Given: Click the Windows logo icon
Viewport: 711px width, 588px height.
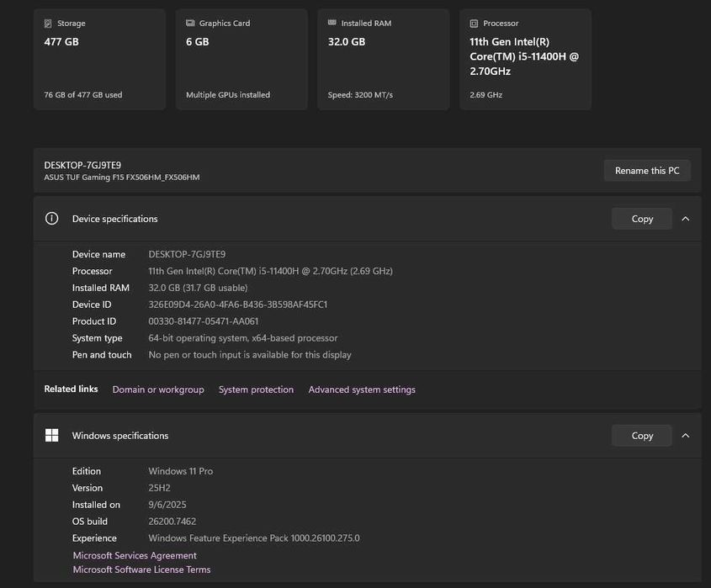Looking at the screenshot, I should pyautogui.click(x=52, y=436).
